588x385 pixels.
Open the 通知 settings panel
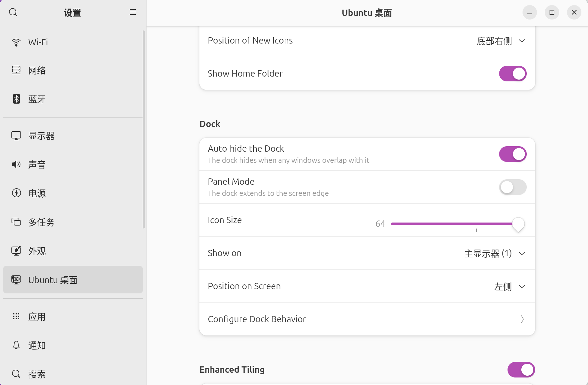click(73, 345)
